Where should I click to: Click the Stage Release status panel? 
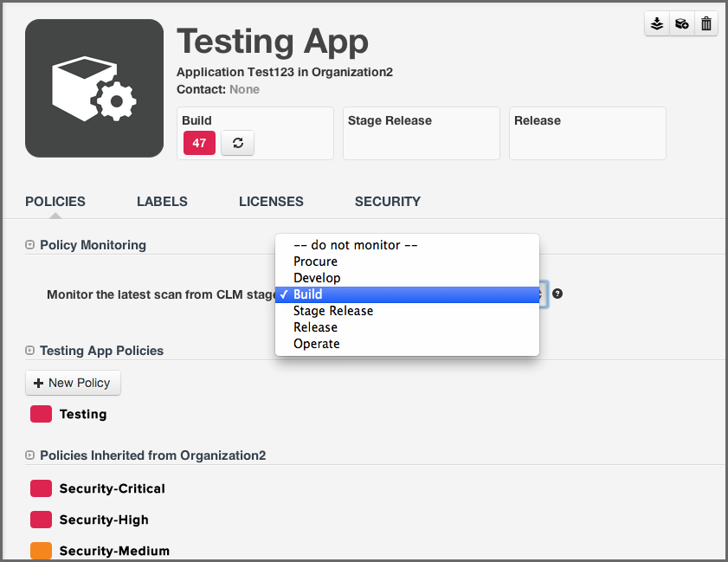(x=421, y=133)
